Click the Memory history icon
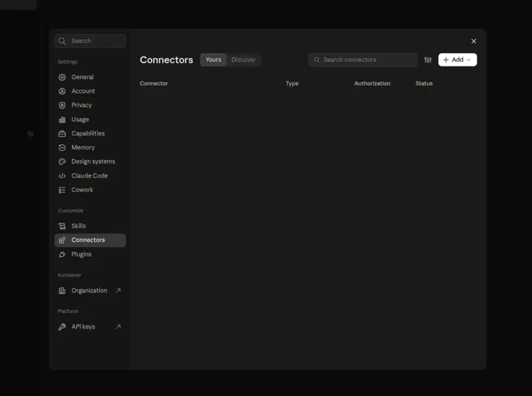This screenshot has width=532, height=396. point(62,148)
